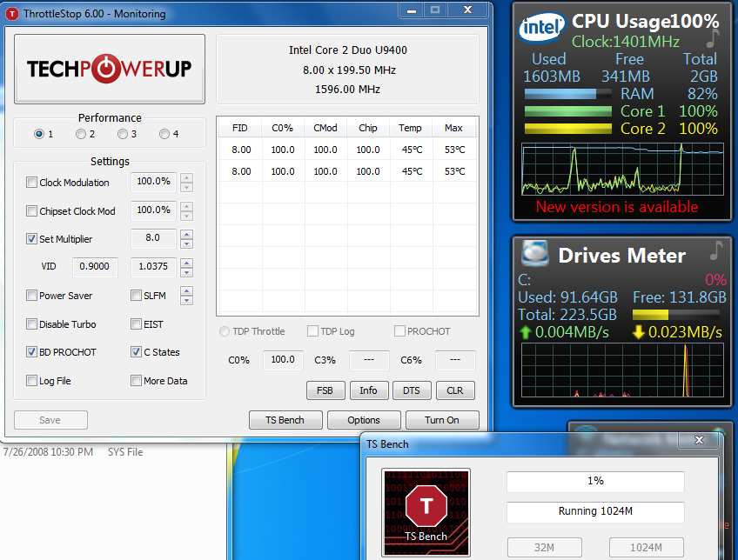The height and width of the screenshot is (560, 738).
Task: Click the music note in CPU Usage gadget
Action: [713, 38]
